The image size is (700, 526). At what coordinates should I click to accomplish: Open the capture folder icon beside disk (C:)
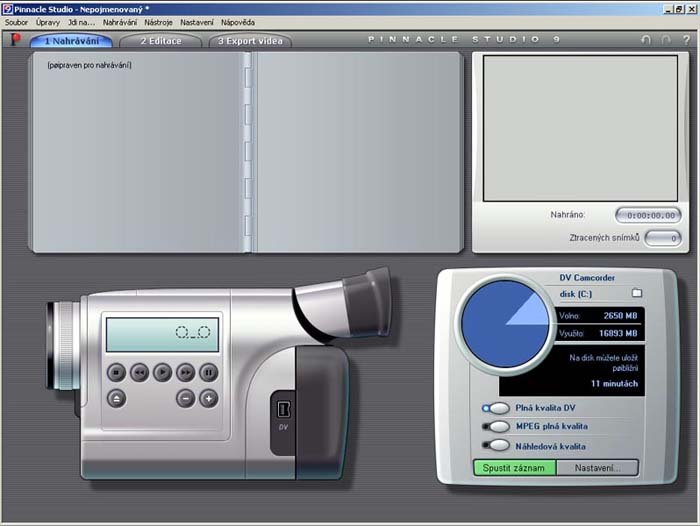coord(636,293)
